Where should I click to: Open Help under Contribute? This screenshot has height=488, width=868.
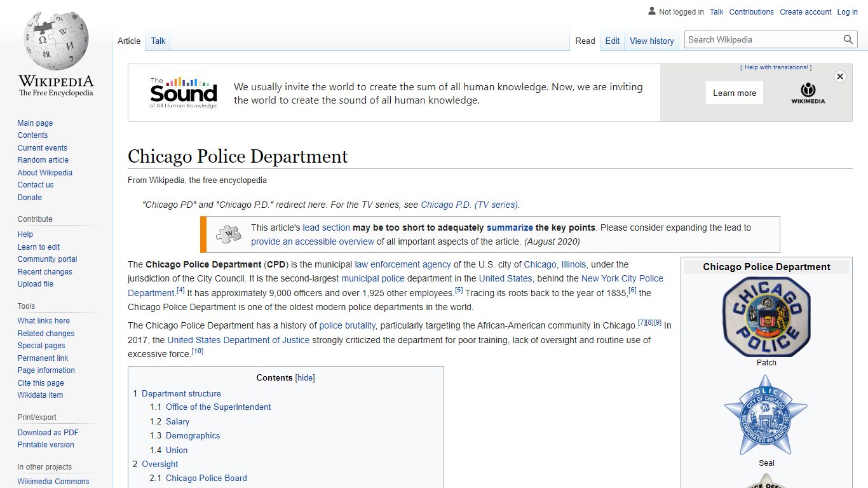pos(25,234)
